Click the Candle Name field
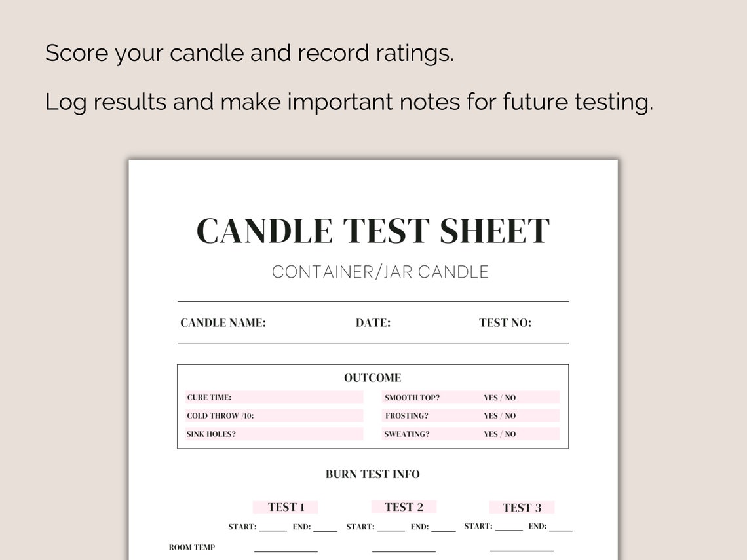The height and width of the screenshot is (560, 747). [x=223, y=323]
